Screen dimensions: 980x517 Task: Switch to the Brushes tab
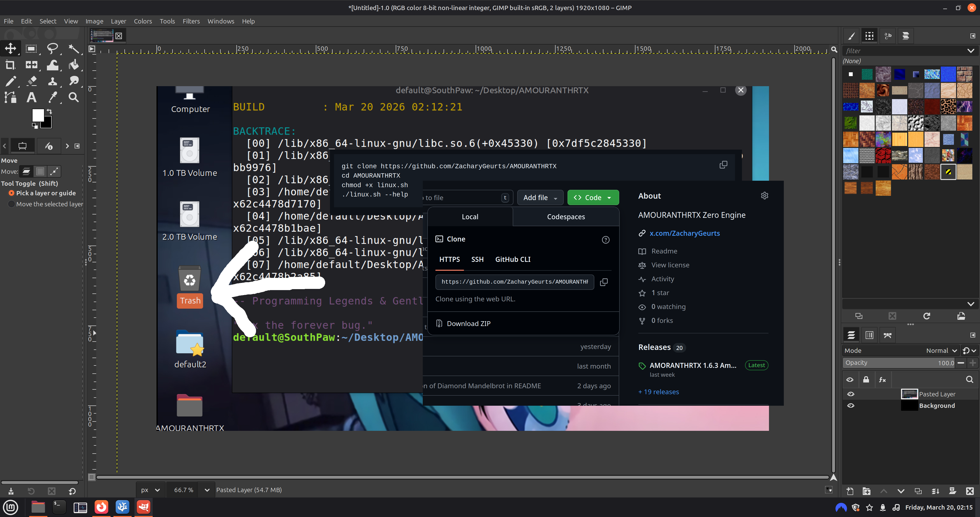(x=852, y=36)
